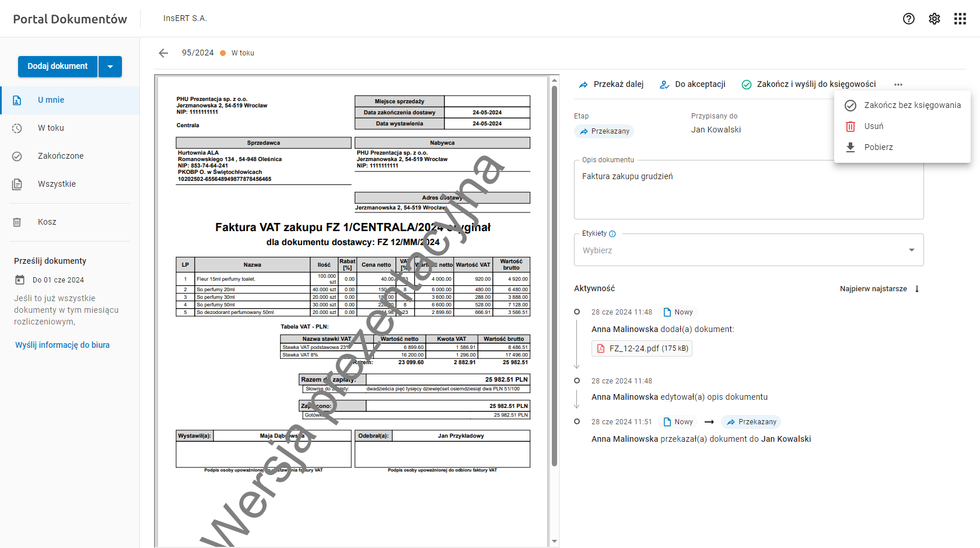Click the Nowy status chip at 11:48
Image resolution: width=980 pixels, height=548 pixels.
point(678,312)
